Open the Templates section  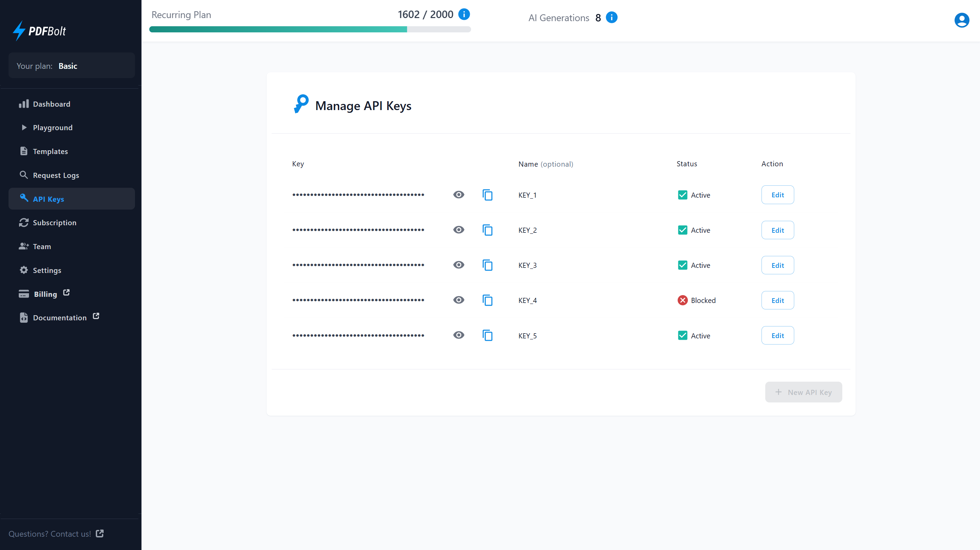click(x=50, y=151)
